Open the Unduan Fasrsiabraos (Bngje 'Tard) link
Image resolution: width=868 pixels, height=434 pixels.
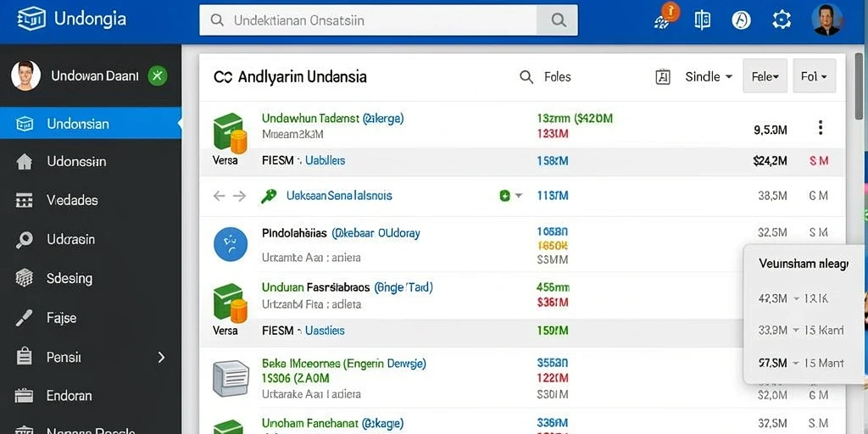tap(347, 287)
